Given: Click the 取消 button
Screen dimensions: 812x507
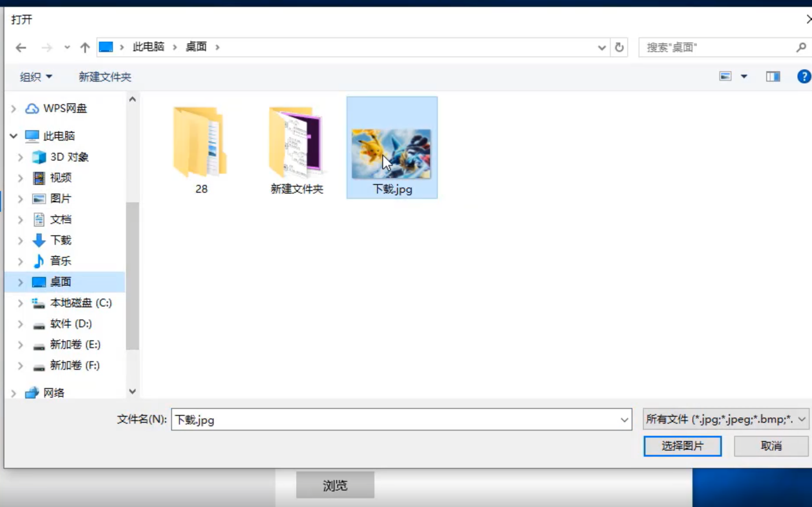Looking at the screenshot, I should 771,446.
